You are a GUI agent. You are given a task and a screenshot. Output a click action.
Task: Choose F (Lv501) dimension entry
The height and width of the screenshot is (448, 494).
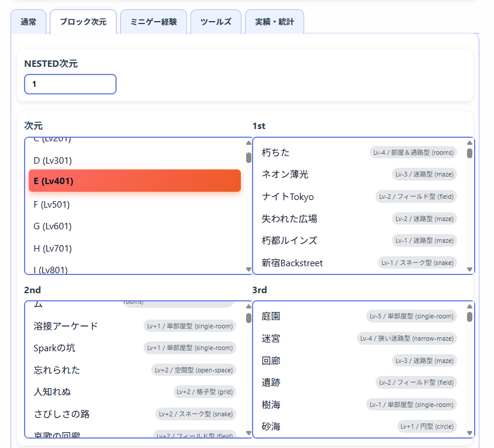point(134,205)
